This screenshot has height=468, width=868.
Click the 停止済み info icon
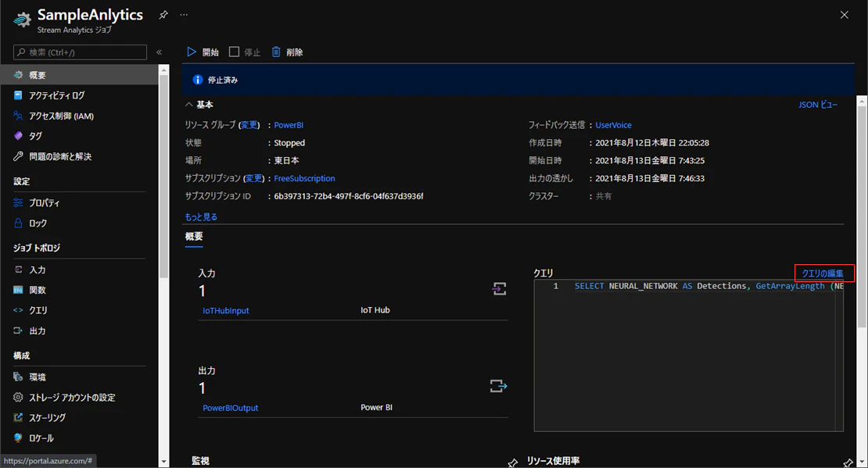(198, 80)
